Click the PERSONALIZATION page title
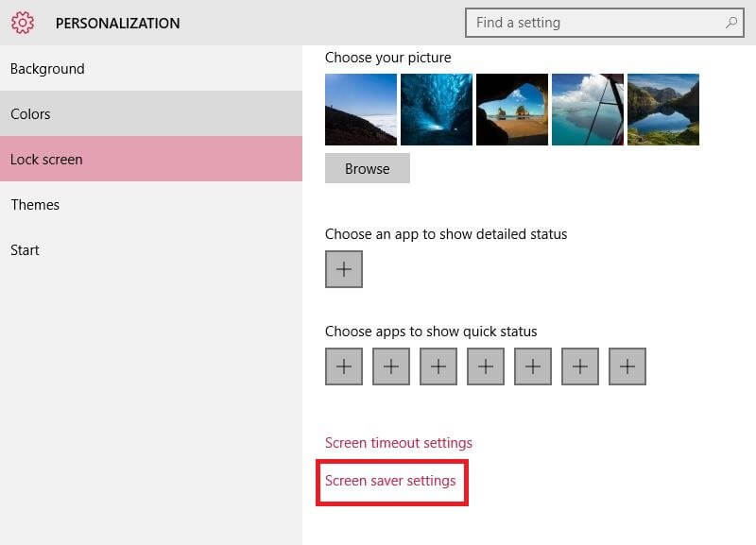Image resolution: width=756 pixels, height=545 pixels. tap(117, 23)
